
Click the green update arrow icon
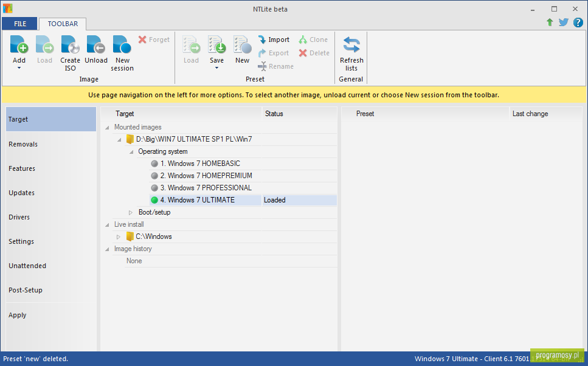click(x=550, y=22)
